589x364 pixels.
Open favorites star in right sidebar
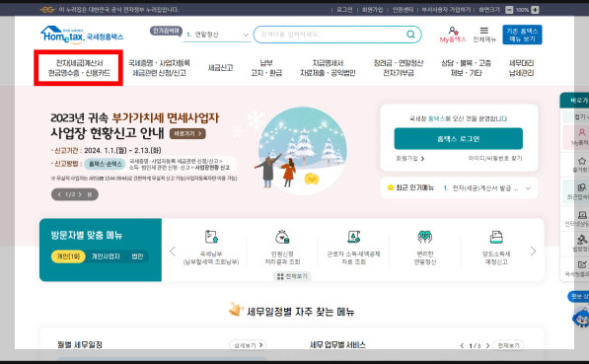point(581,161)
